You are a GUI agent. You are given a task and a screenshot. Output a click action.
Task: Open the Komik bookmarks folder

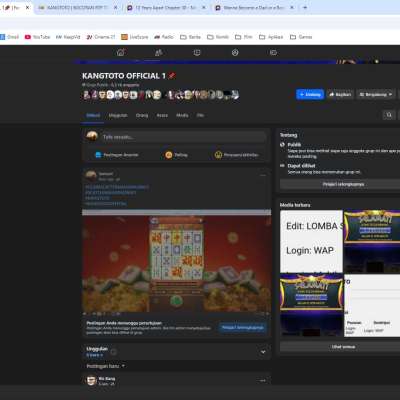click(x=218, y=37)
